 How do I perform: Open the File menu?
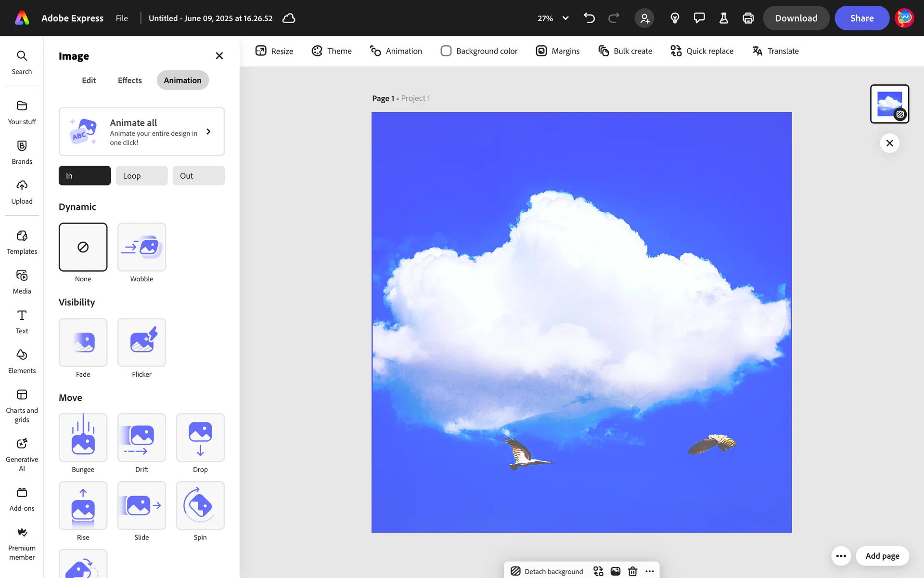[122, 18]
